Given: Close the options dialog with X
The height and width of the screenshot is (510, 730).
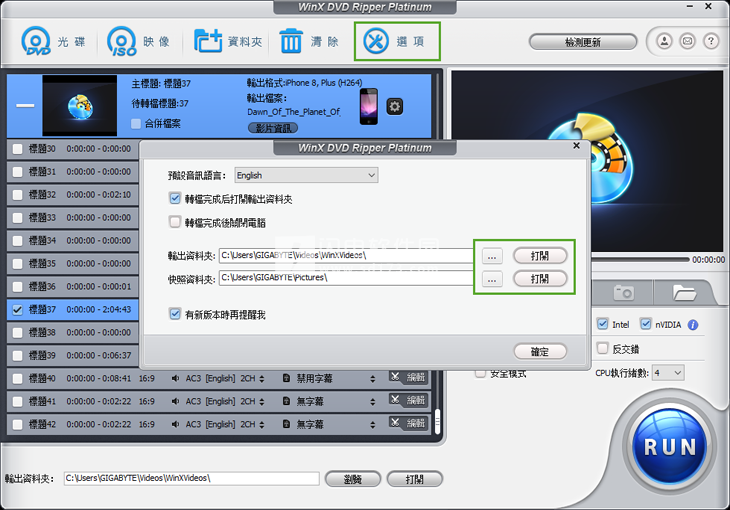Looking at the screenshot, I should [576, 146].
